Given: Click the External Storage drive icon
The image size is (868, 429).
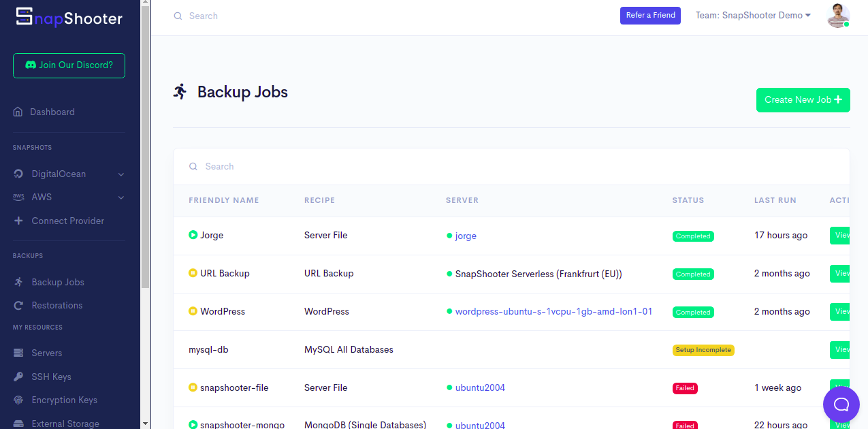Looking at the screenshot, I should (x=18, y=424).
